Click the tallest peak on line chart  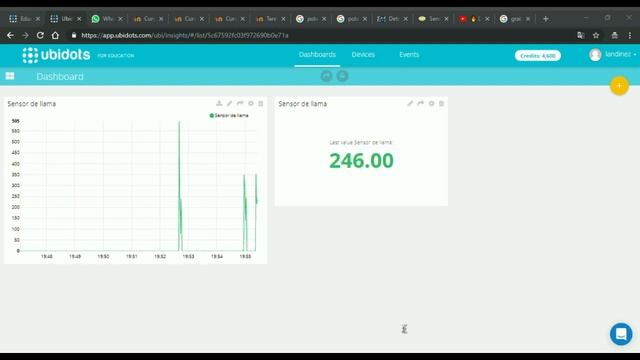pos(179,121)
